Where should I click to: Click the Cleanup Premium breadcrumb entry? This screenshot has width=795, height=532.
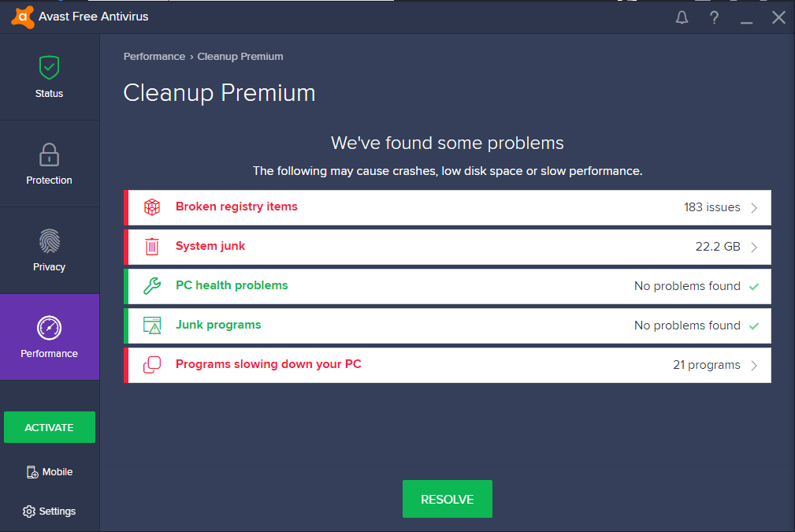pos(241,56)
